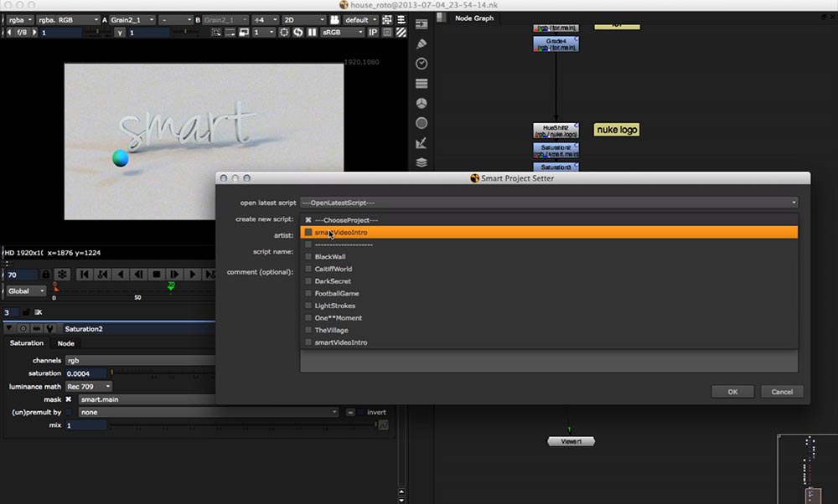The image size is (838, 504).
Task: Open the Channel nodes stacked-bars icon
Action: click(x=422, y=83)
